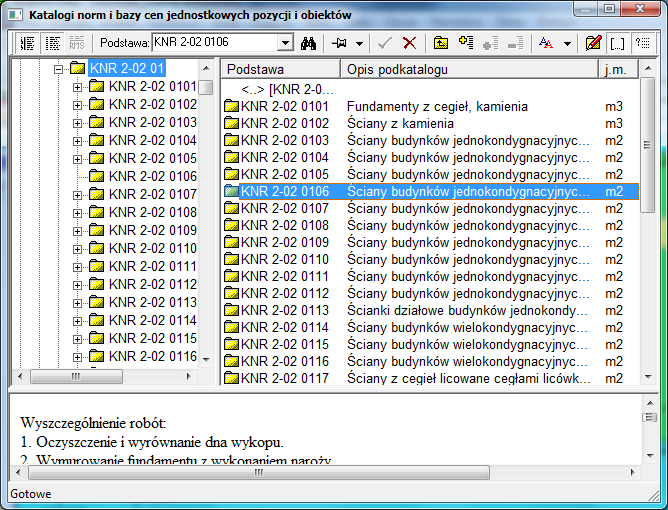Image resolution: width=668 pixels, height=510 pixels.
Task: Click the list's vertical scrollbar down arrow
Action: [x=647, y=375]
